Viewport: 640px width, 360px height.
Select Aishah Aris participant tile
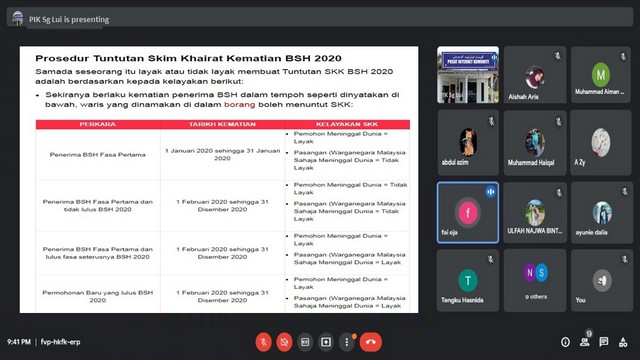tap(535, 75)
